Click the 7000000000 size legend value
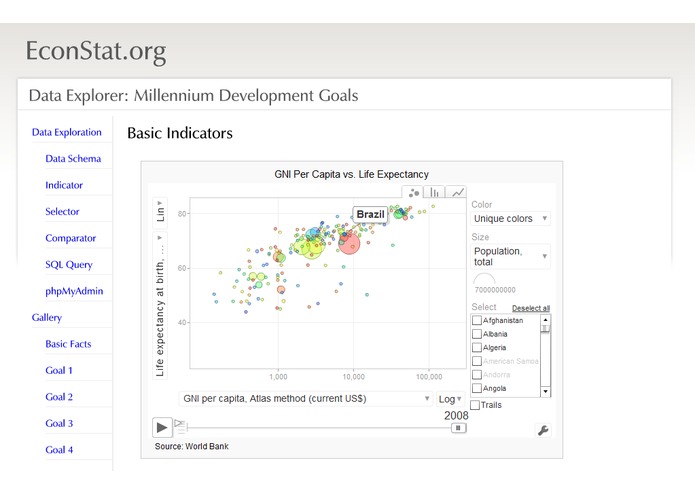Screen dimensions: 695x494 [495, 290]
